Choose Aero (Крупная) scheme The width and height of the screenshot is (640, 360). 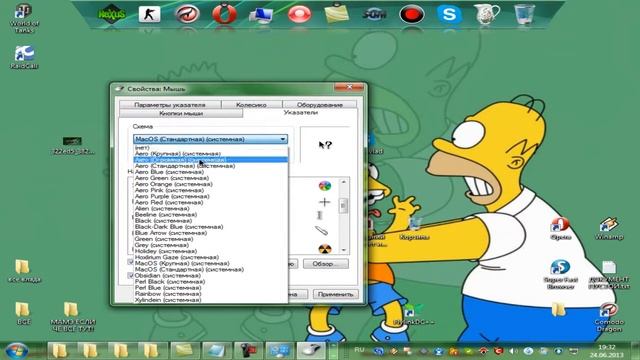[x=211, y=154]
